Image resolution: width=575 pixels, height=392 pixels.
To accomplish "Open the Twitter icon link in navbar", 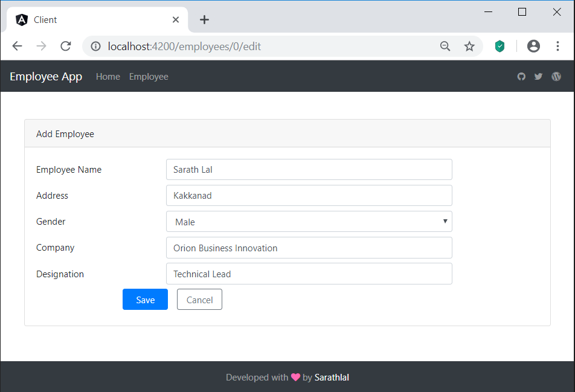I will 538,77.
